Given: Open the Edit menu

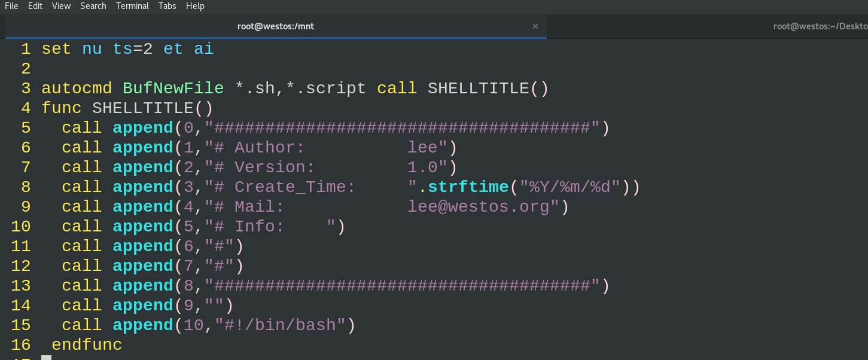Looking at the screenshot, I should point(35,6).
